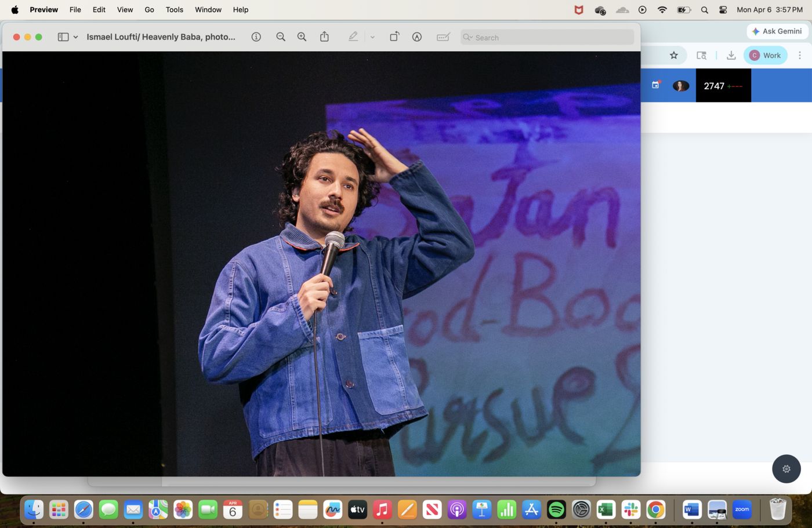Bookmark the current Chrome page via star
This screenshot has height=528, width=812.
(x=673, y=55)
